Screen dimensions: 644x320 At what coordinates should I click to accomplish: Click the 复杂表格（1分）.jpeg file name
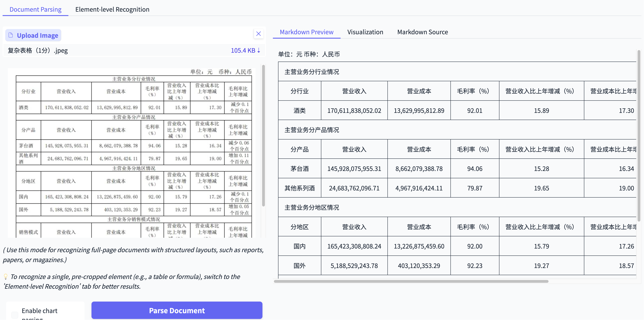[38, 50]
